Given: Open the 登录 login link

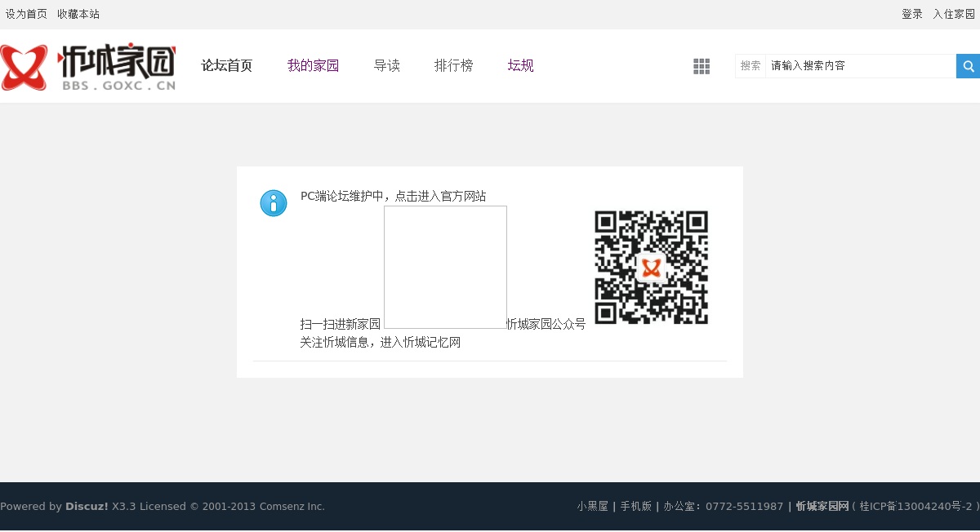Looking at the screenshot, I should [911, 14].
